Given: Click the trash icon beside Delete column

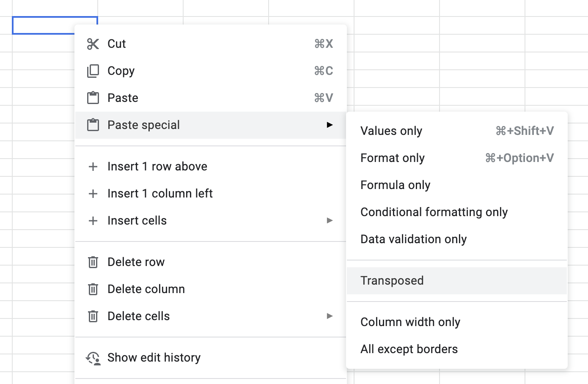Looking at the screenshot, I should (93, 289).
